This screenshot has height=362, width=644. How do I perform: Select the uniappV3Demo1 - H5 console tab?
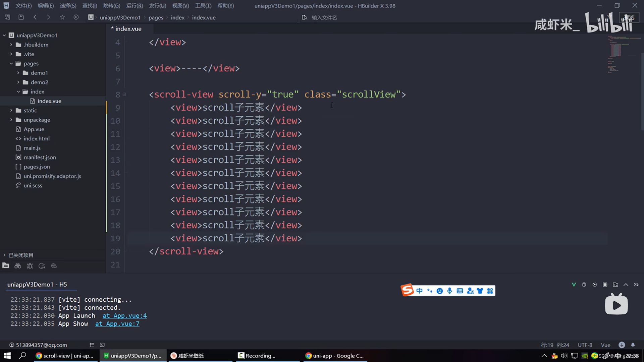tap(37, 284)
